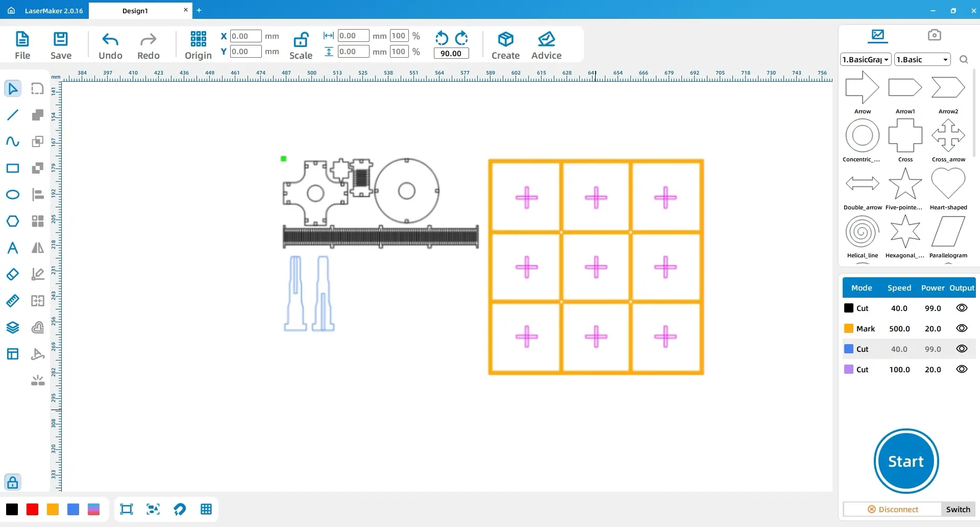Hide the black Cut layer output
Image resolution: width=980 pixels, height=527 pixels.
click(962, 308)
